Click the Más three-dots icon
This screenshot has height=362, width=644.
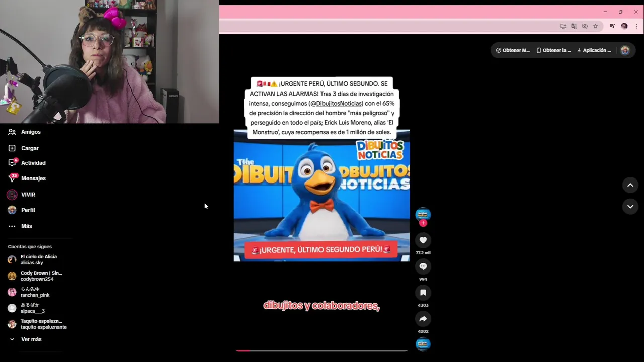click(12, 226)
